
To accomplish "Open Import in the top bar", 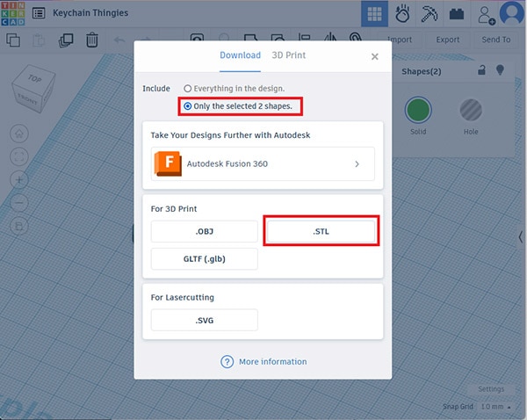I will pyautogui.click(x=400, y=40).
